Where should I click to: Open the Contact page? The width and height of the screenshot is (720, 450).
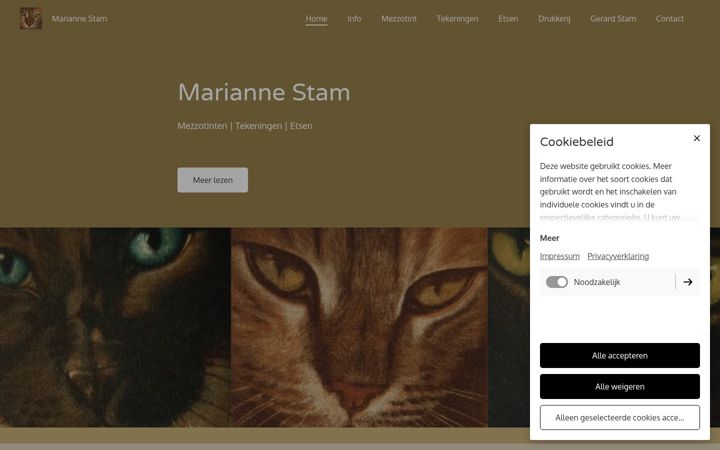[669, 19]
